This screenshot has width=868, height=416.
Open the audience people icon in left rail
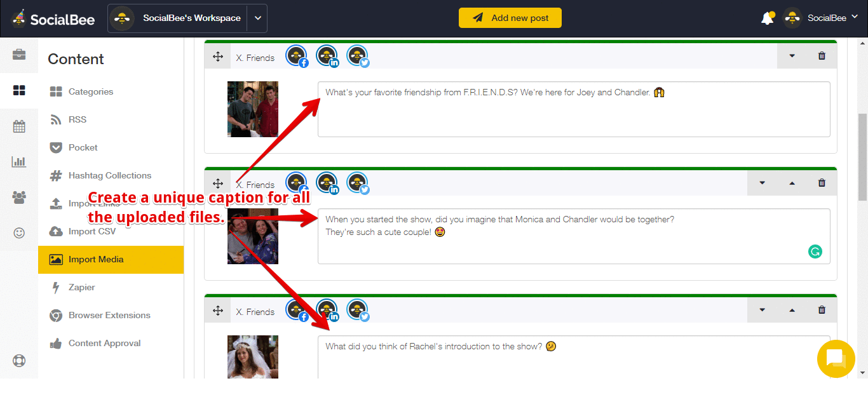19,198
